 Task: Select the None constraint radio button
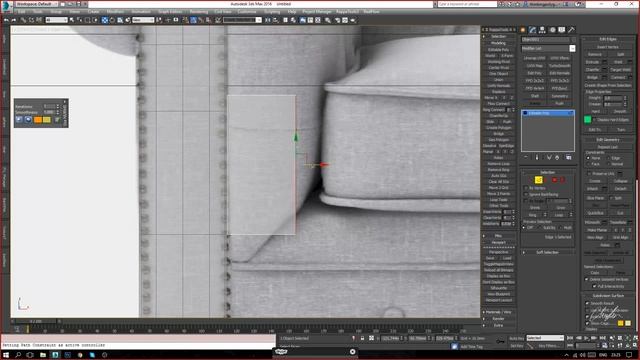click(x=588, y=158)
